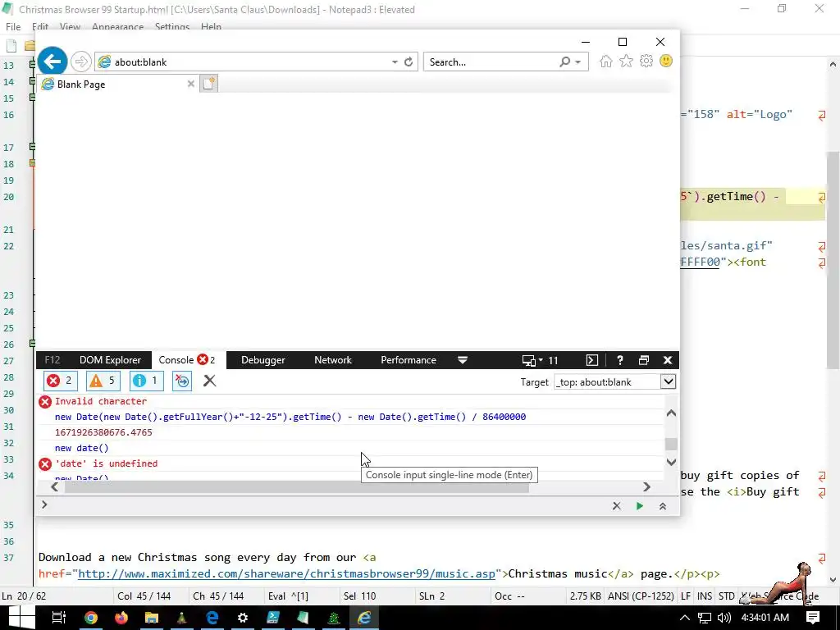Toggle the info messages filter showing 1
This screenshot has width=840, height=630.
[146, 381]
